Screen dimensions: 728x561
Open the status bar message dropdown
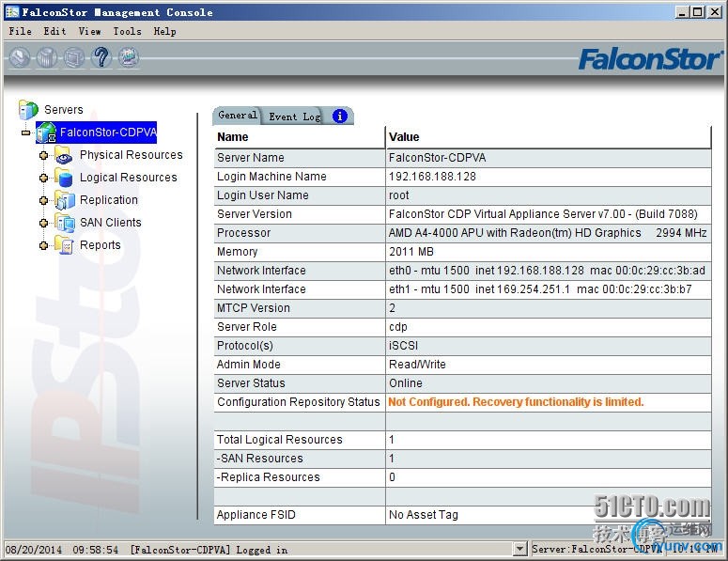tap(520, 549)
